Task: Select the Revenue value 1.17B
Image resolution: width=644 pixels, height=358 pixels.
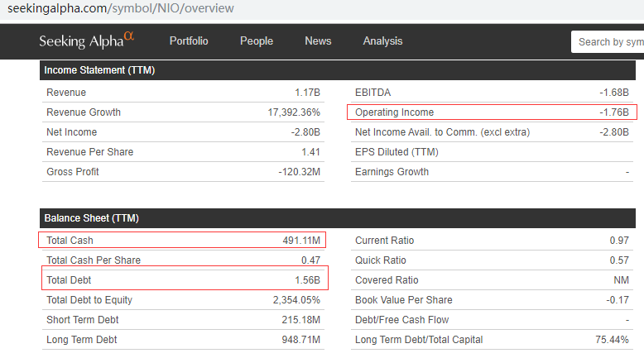Action: click(x=307, y=93)
